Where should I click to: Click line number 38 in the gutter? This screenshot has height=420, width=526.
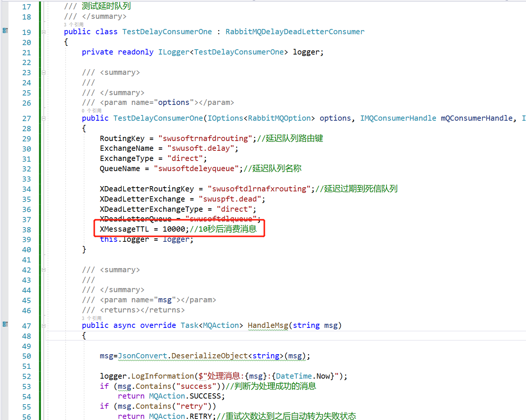tap(26, 230)
